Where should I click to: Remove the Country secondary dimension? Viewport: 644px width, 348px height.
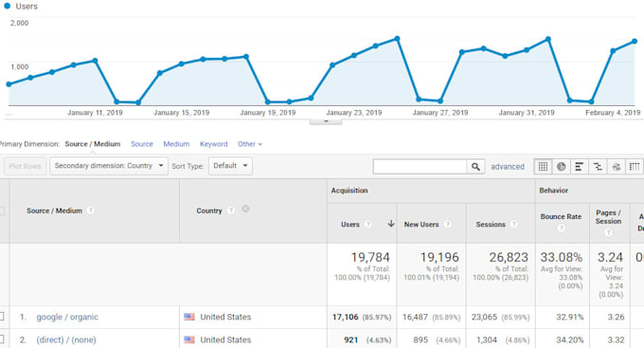click(x=245, y=209)
